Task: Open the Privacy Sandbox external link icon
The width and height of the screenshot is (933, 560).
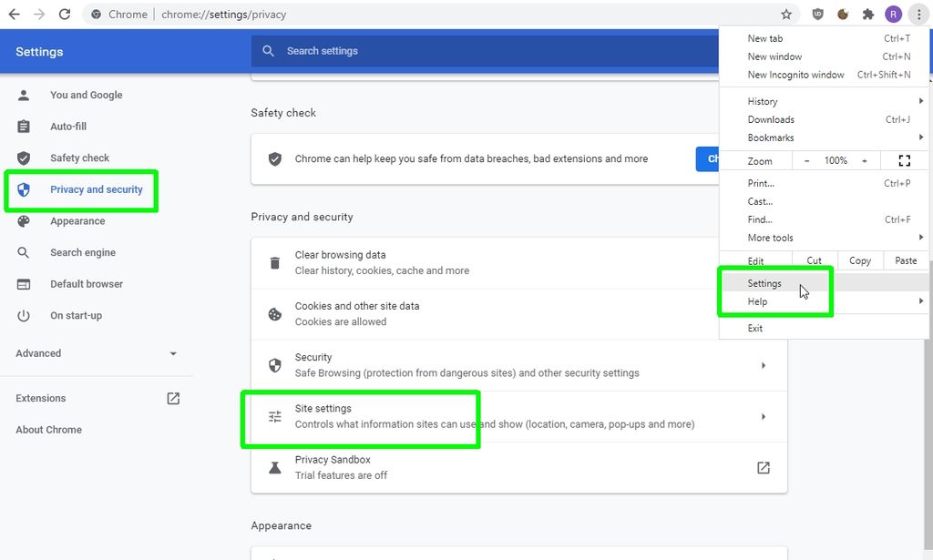Action: click(763, 467)
